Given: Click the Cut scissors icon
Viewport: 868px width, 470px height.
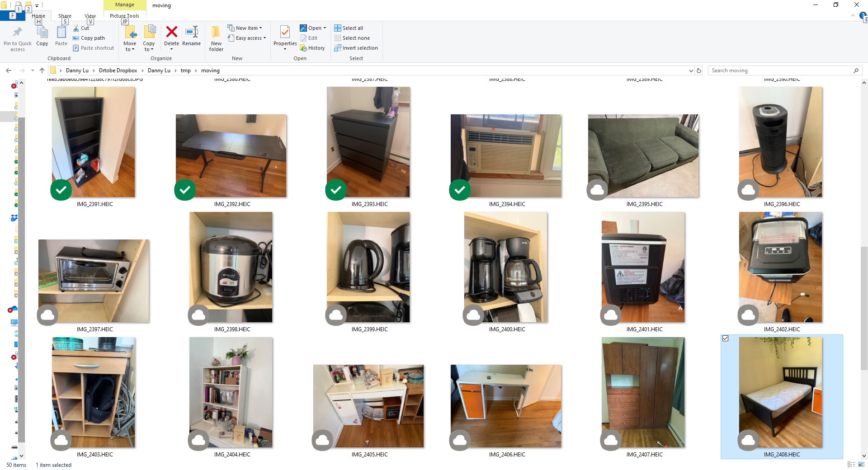Looking at the screenshot, I should (x=76, y=28).
